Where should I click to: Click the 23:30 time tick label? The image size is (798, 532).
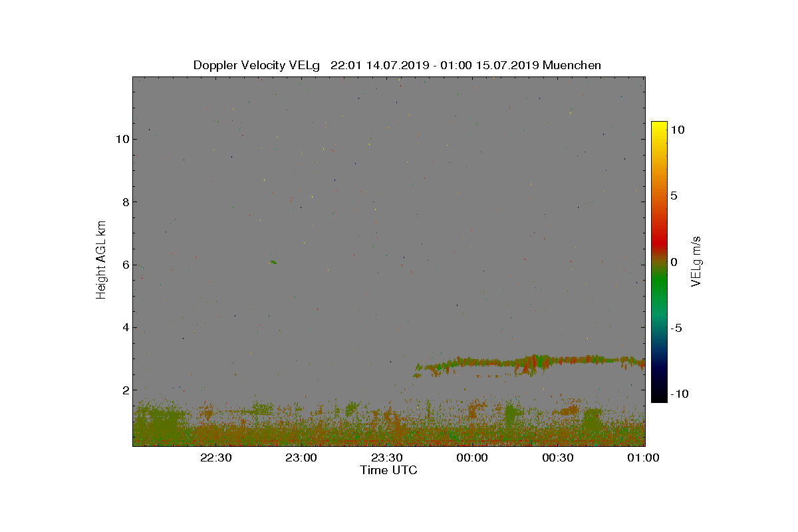coord(387,458)
